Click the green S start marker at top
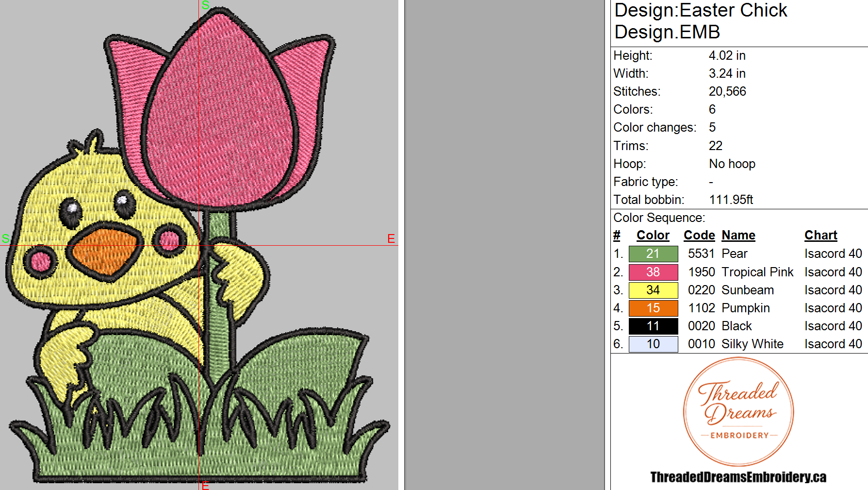 pyautogui.click(x=205, y=5)
